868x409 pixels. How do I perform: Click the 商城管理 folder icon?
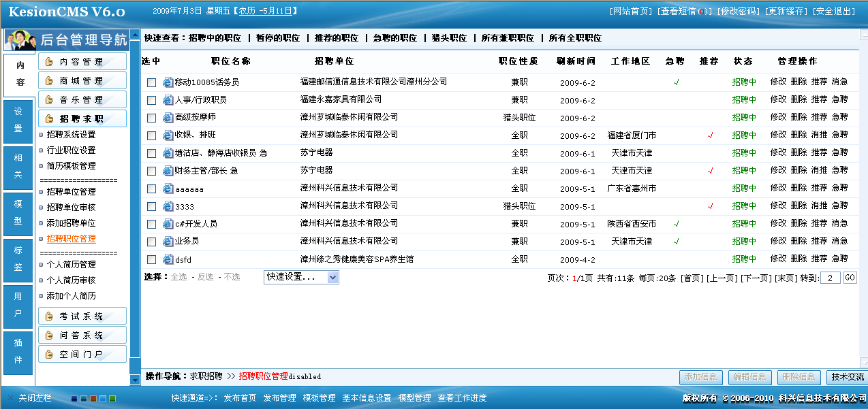[x=50, y=80]
